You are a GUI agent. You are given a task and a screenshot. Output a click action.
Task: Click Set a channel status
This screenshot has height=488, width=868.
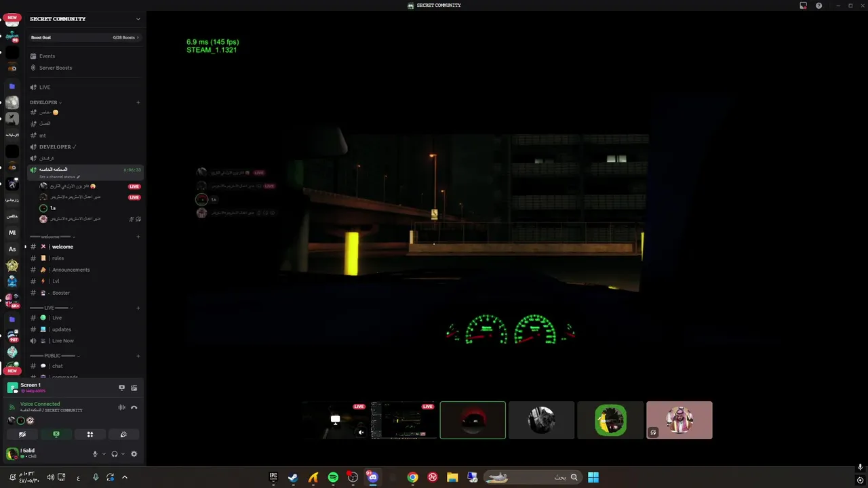pyautogui.click(x=60, y=177)
